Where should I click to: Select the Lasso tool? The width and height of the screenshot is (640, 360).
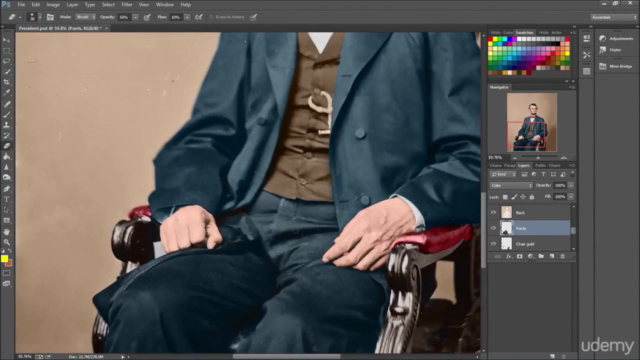(7, 61)
